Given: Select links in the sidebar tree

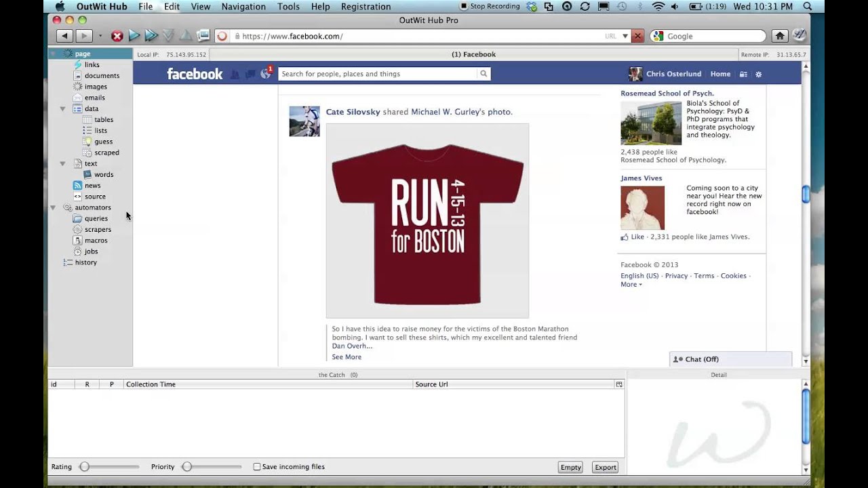Looking at the screenshot, I should [92, 65].
